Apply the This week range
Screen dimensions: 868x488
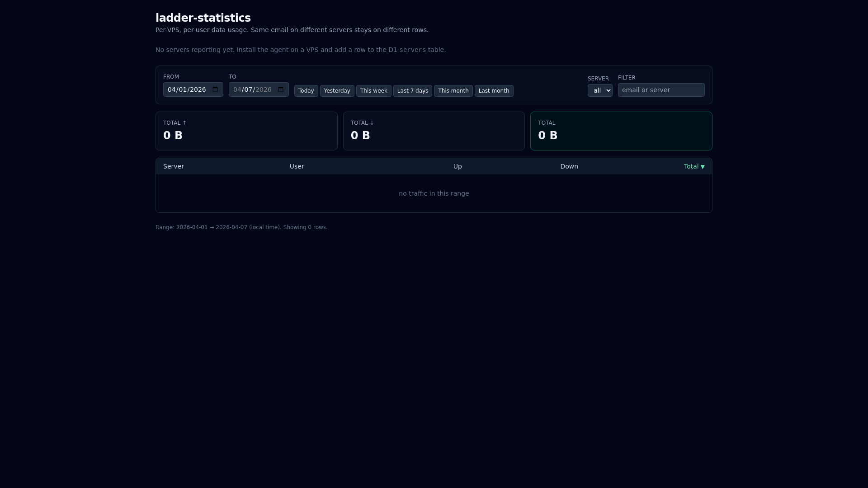pos(374,91)
